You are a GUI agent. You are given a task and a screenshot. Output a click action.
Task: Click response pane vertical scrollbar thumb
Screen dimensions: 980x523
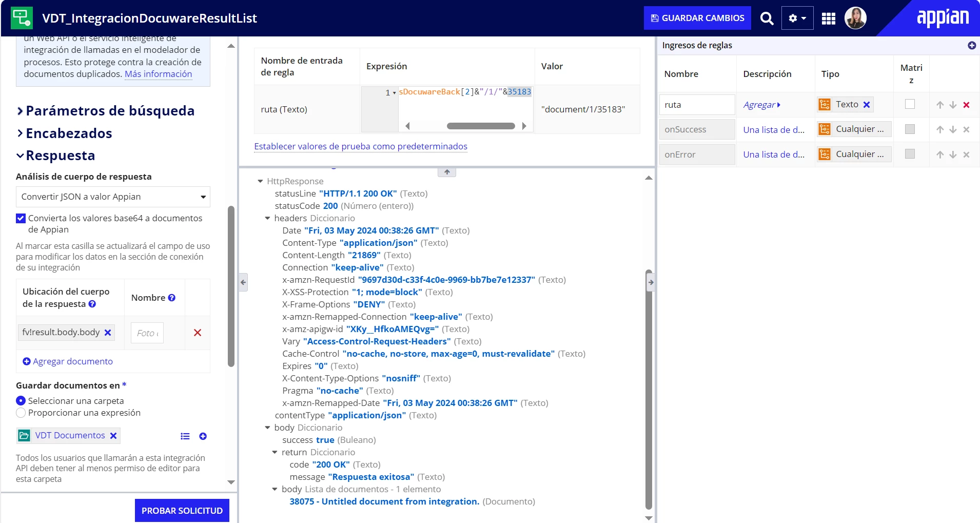coord(649,389)
